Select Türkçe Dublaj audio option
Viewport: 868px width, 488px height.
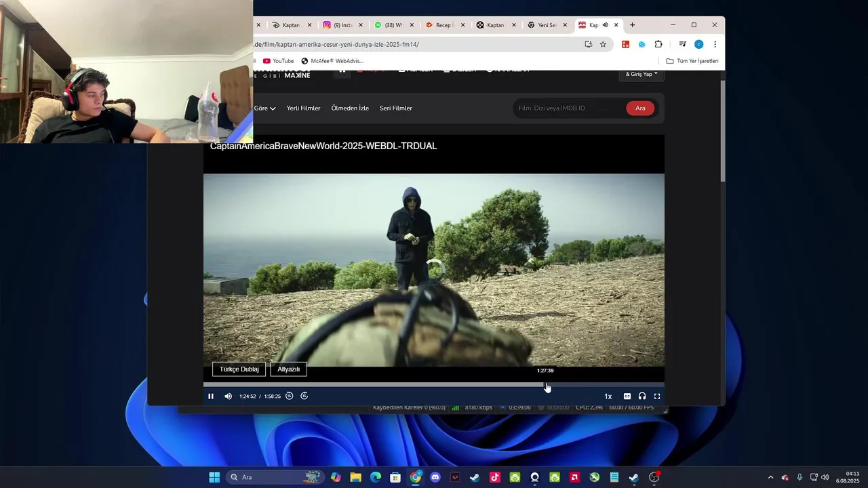coord(239,369)
